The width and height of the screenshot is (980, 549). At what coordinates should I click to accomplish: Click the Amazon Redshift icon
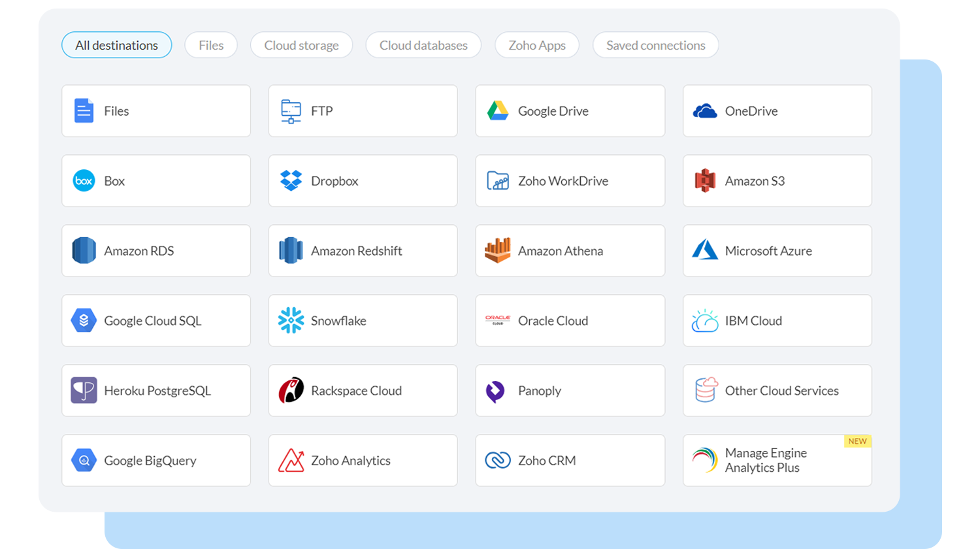click(291, 251)
